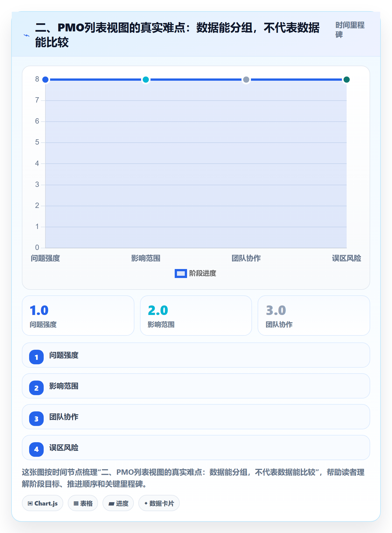Click the cyan data point for 影响范围

coord(146,80)
